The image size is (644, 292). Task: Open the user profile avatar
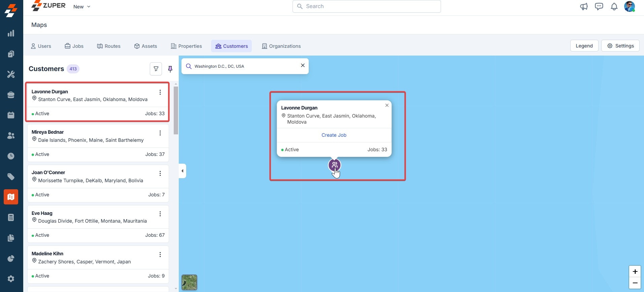pos(630,6)
